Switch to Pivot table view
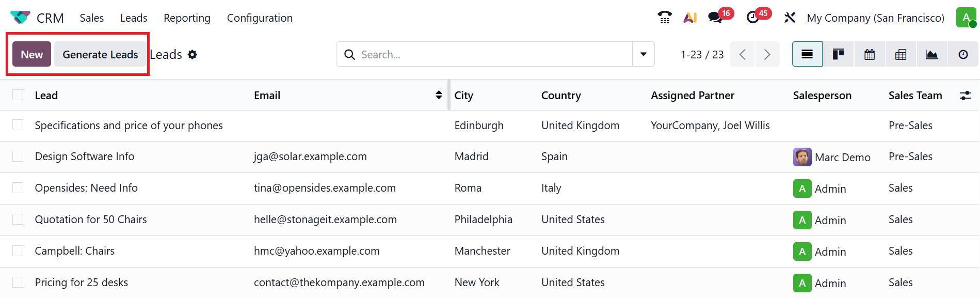The image size is (980, 298). (x=901, y=54)
